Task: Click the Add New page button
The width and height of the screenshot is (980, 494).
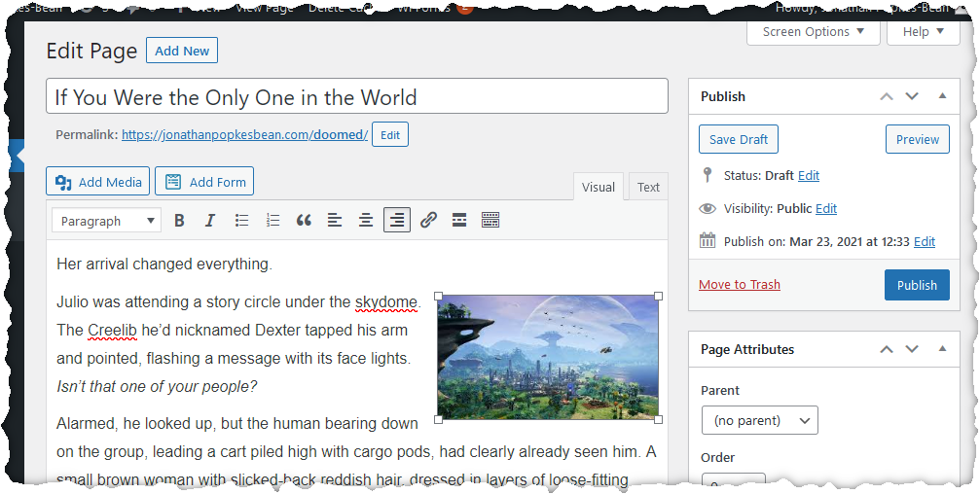Action: [x=182, y=51]
